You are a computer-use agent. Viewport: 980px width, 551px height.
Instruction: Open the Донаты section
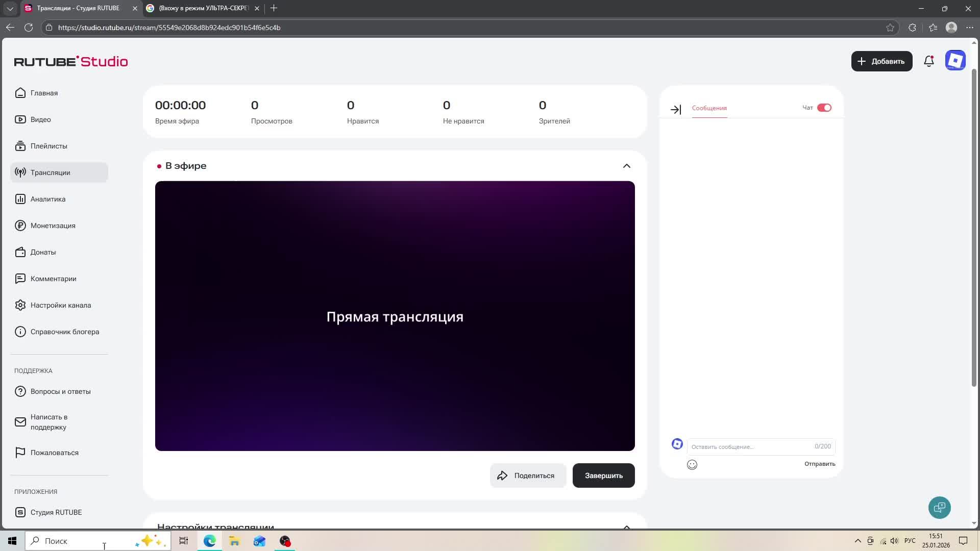pos(43,252)
